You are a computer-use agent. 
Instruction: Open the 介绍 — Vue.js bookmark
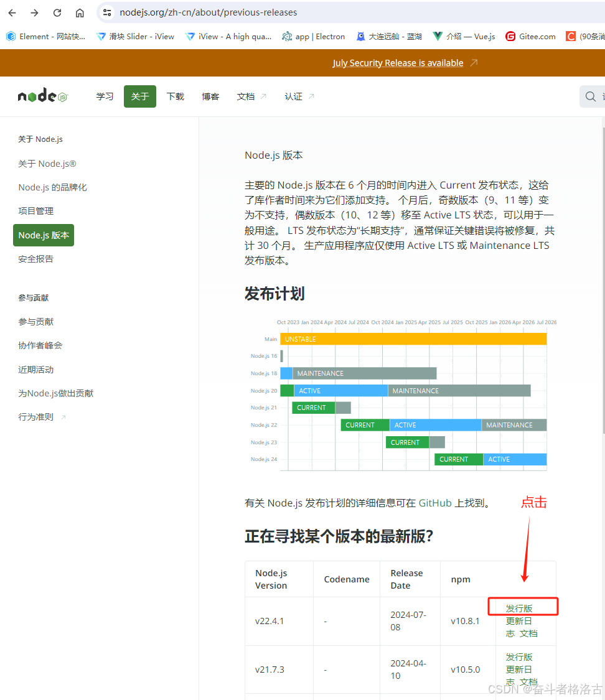464,37
